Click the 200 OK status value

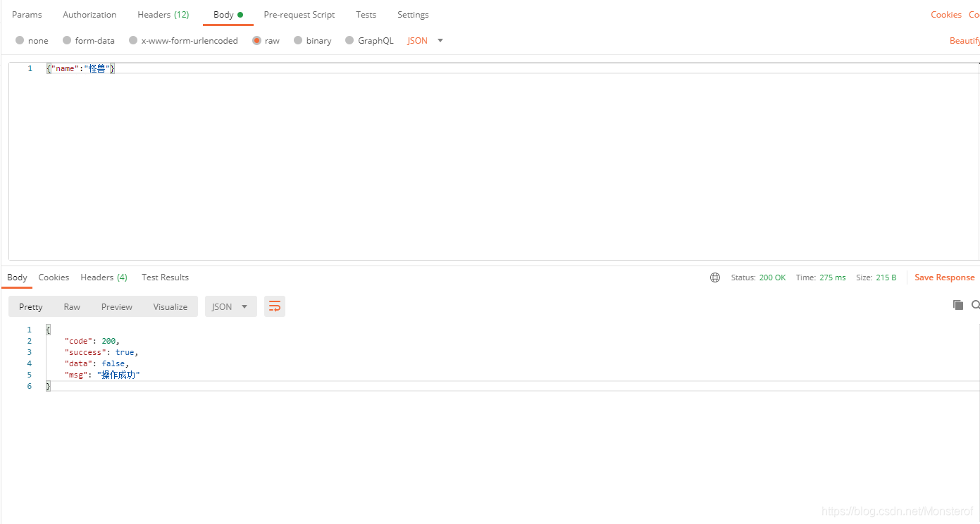772,277
